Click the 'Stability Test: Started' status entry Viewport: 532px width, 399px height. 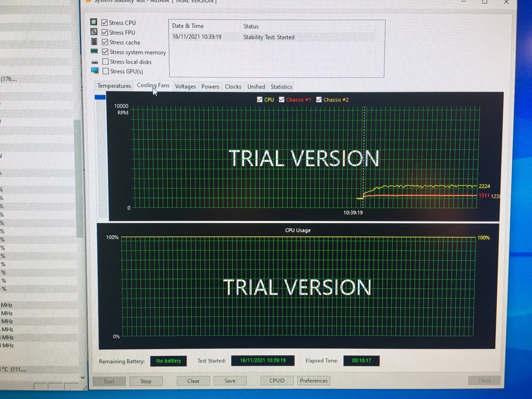click(269, 37)
